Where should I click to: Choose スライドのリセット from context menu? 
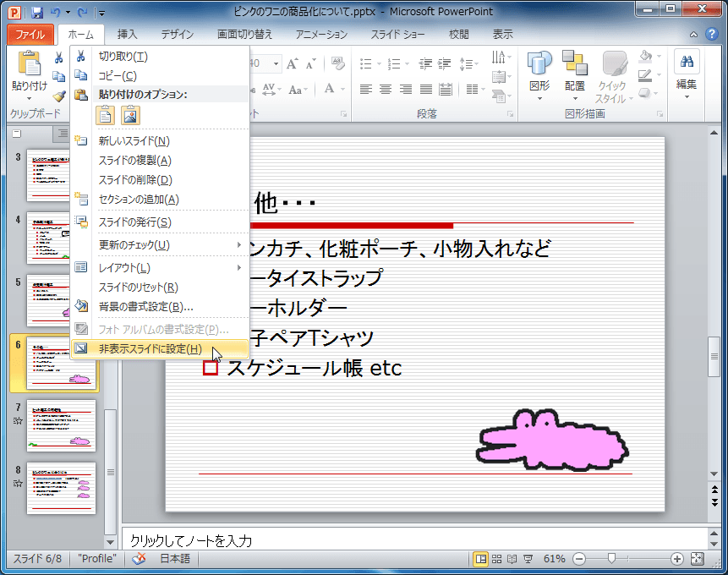[x=160, y=287]
